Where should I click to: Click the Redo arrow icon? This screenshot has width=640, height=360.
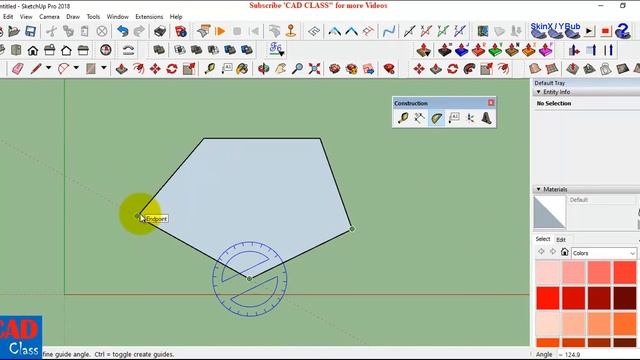[139, 31]
